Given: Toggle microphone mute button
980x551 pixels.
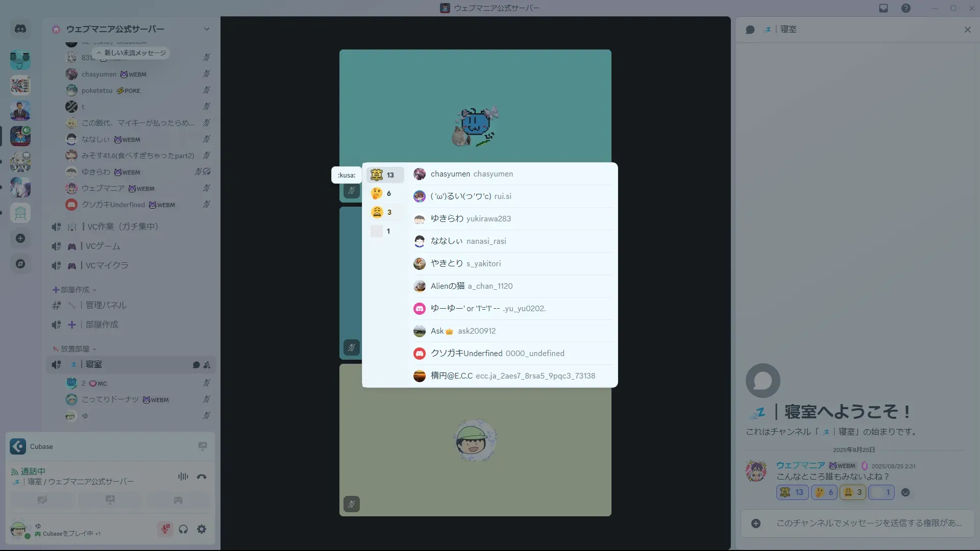Looking at the screenshot, I should pyautogui.click(x=165, y=529).
